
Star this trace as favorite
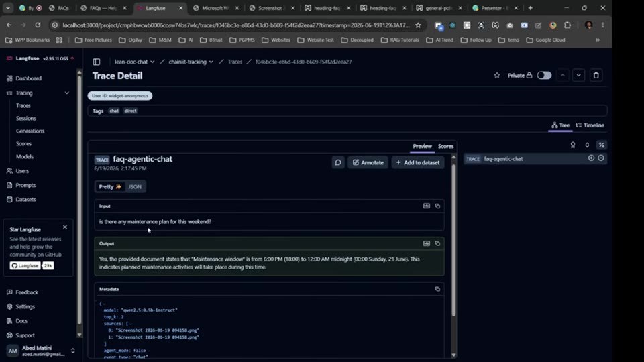click(x=497, y=76)
